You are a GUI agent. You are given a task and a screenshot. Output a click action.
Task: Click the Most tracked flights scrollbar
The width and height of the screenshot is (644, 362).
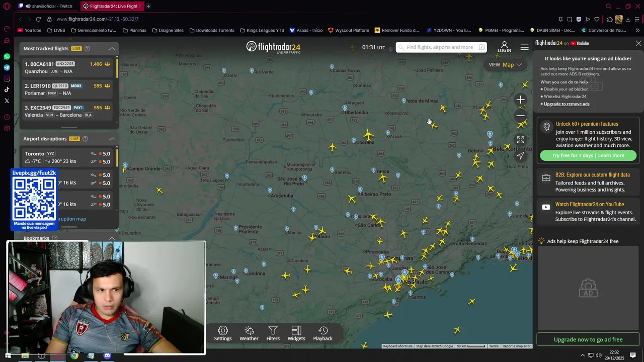click(117, 67)
